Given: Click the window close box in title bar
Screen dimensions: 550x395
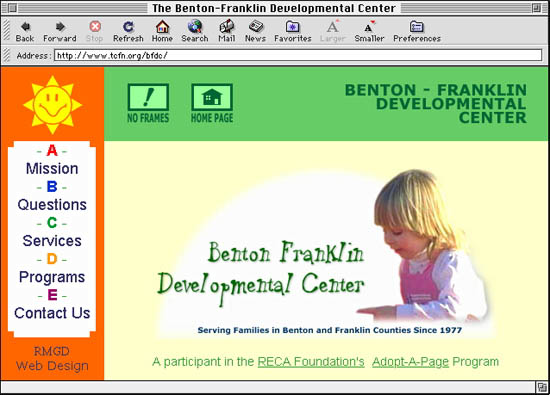Looking at the screenshot, I should pyautogui.click(x=12, y=8).
